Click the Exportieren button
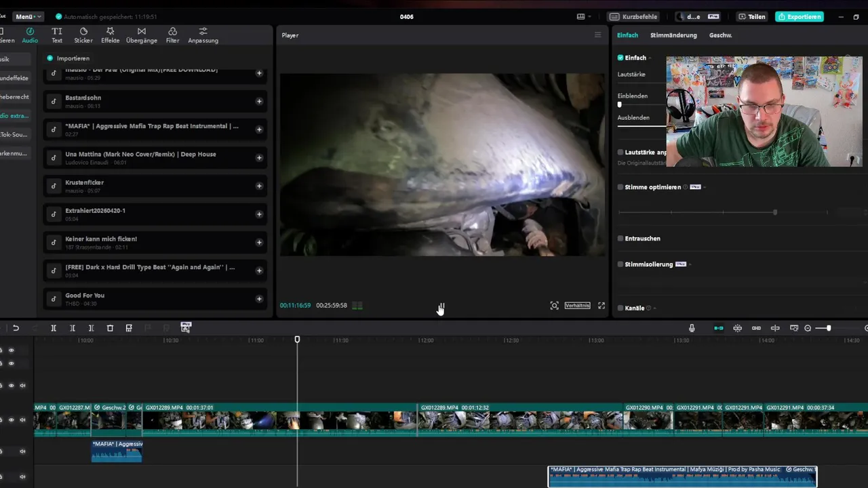868x488 pixels. [x=800, y=16]
